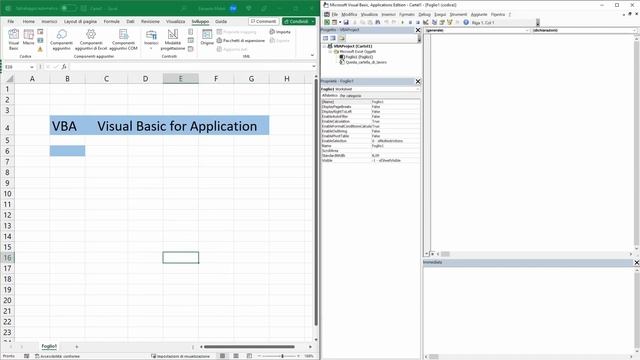Open the Modifica menu in the VBA editor
640x360 pixels.
[349, 14]
